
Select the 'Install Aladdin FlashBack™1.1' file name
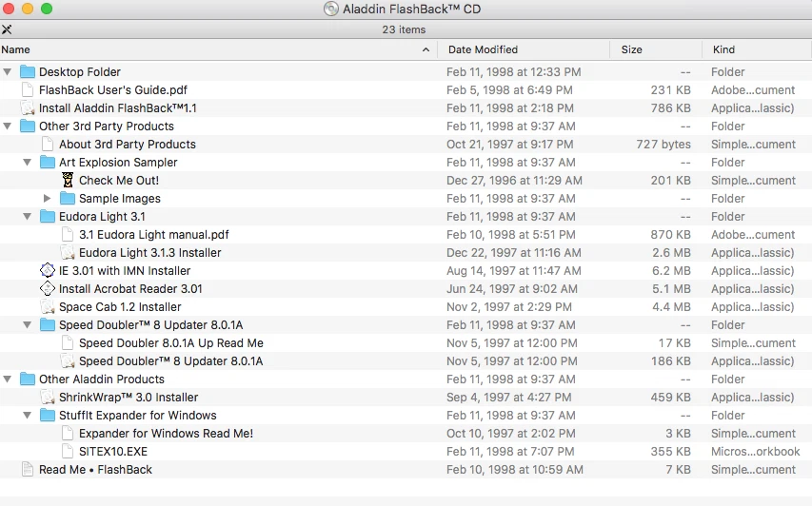(x=117, y=108)
